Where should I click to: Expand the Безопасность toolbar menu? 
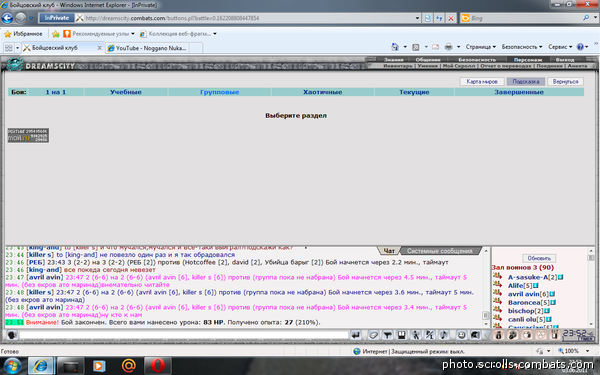(x=522, y=47)
